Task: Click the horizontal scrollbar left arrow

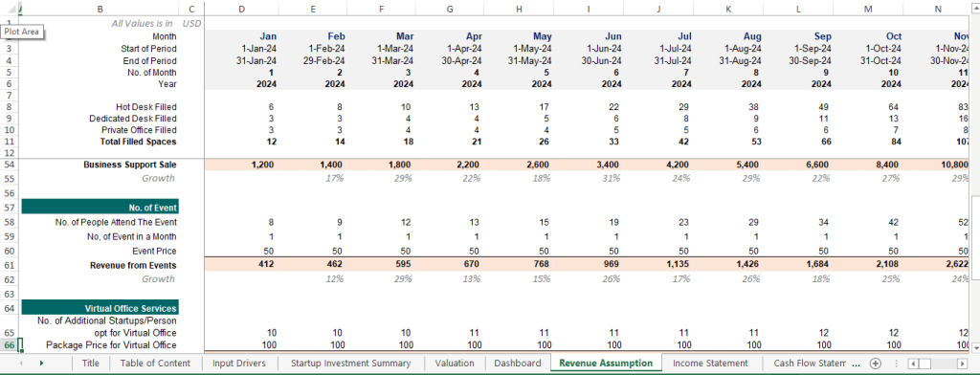Action: 912,364
